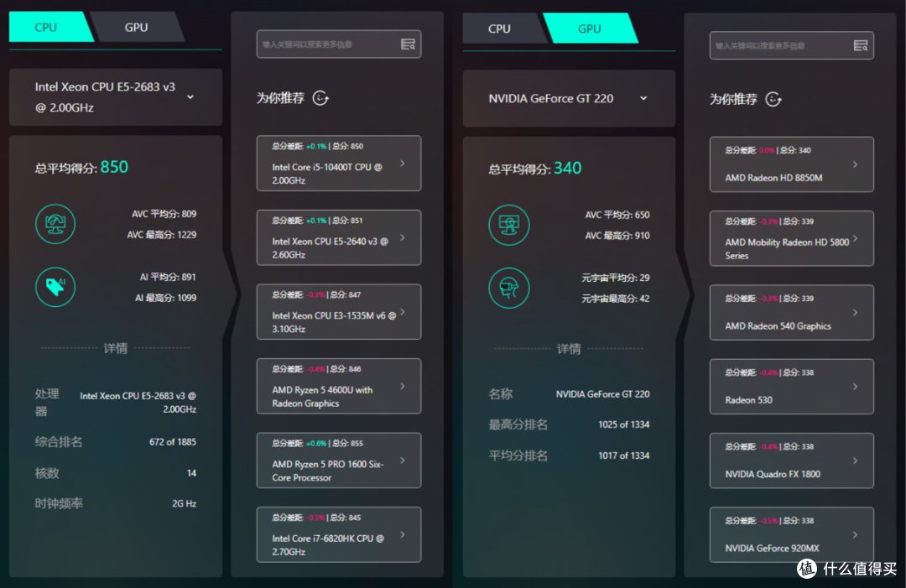Click '672 of 1885' ranking value
The height and width of the screenshot is (588, 906).
point(173,442)
